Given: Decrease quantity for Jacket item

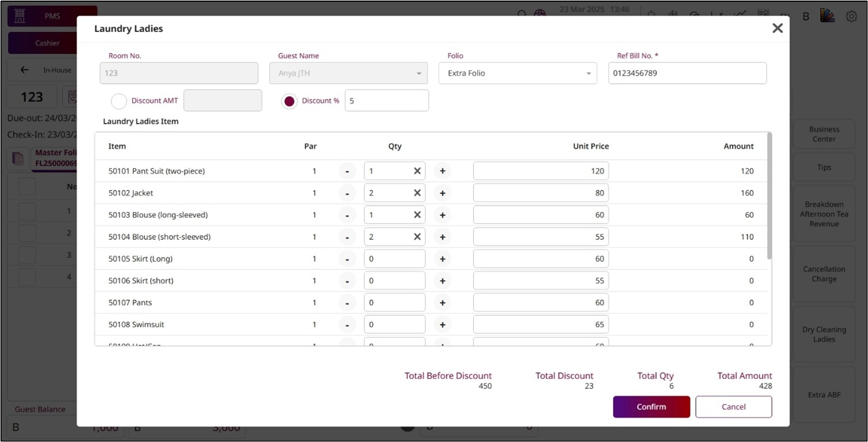Looking at the screenshot, I should [x=347, y=193].
